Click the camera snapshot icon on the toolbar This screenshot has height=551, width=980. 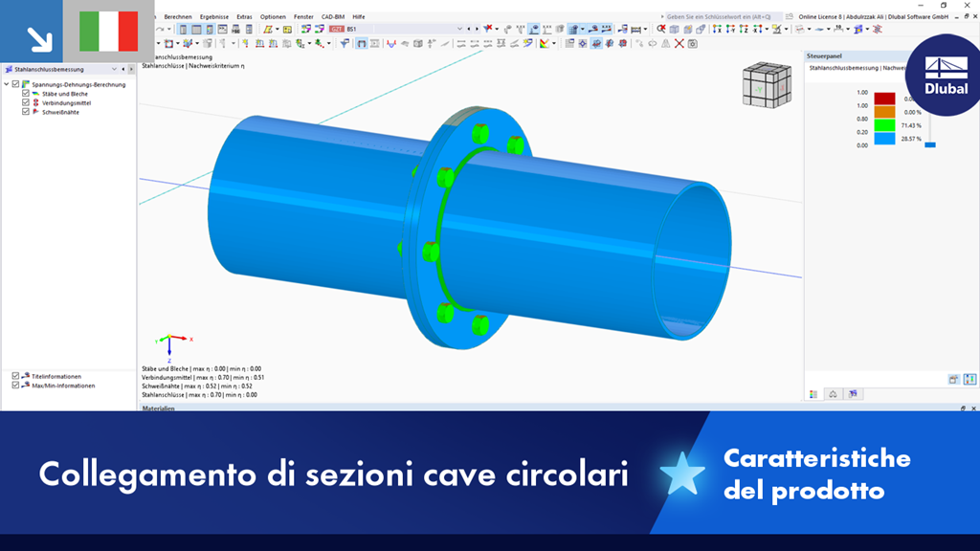tap(693, 43)
